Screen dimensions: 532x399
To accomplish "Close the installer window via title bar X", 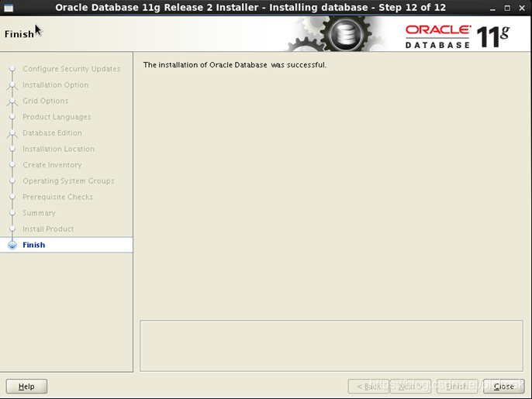I will [x=522, y=8].
